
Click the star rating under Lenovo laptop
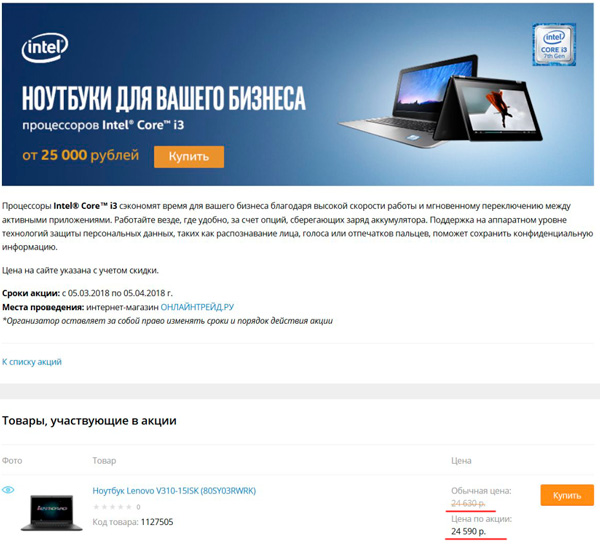click(x=112, y=507)
